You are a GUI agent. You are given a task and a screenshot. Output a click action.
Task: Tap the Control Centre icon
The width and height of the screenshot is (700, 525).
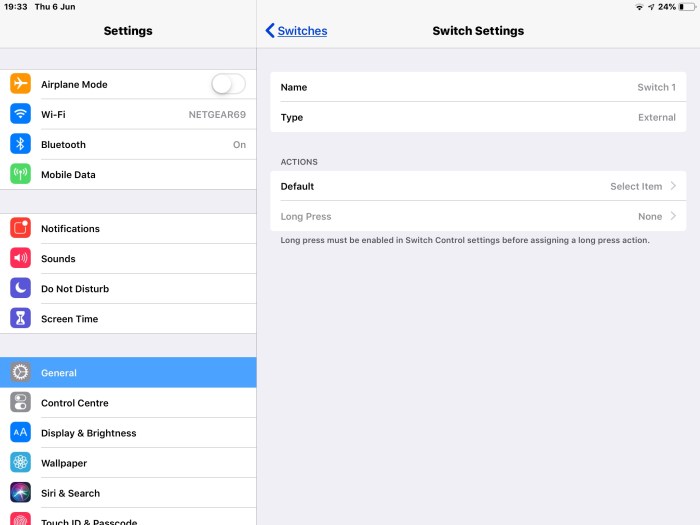click(20, 403)
